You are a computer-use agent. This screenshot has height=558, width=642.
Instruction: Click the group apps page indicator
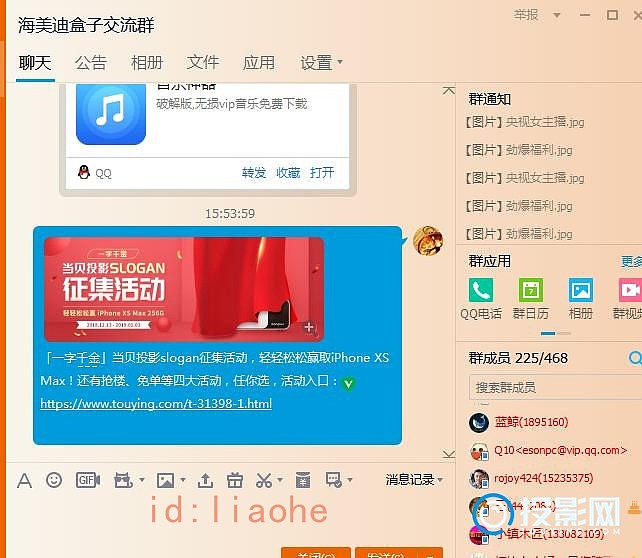pyautogui.click(x=556, y=334)
